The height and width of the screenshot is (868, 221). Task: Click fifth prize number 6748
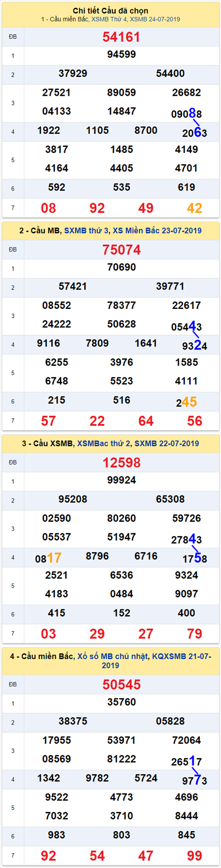click(57, 381)
